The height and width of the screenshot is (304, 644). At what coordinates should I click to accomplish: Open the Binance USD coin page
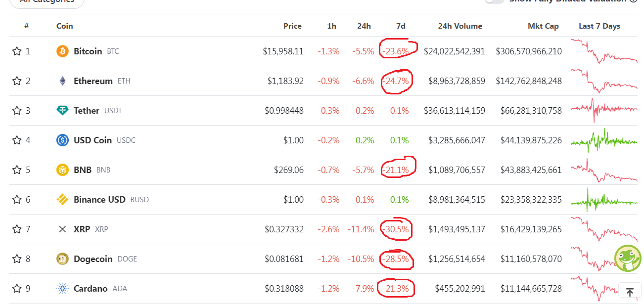[99, 200]
